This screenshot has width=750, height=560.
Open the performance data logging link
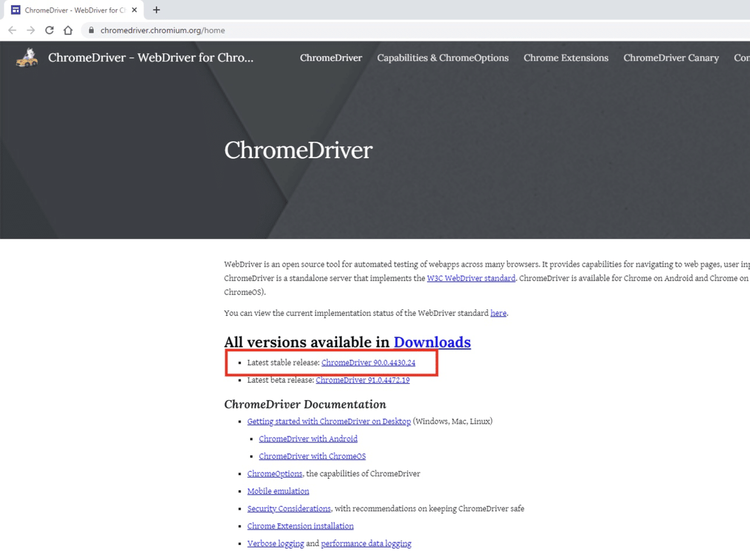point(366,544)
